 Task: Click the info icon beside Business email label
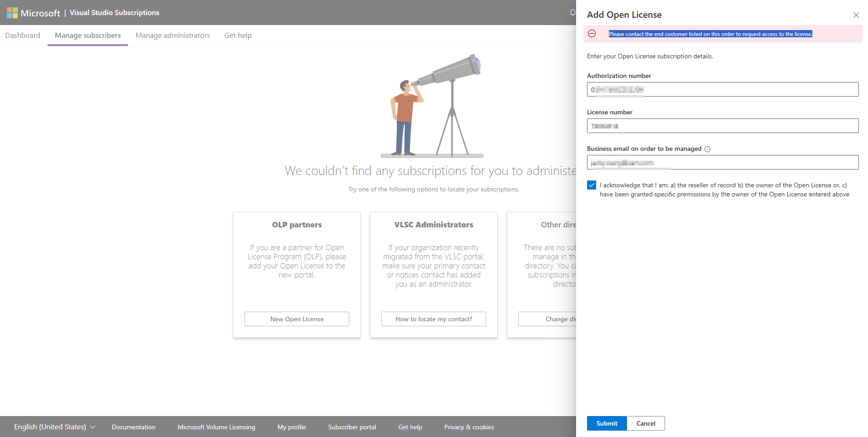tap(707, 149)
